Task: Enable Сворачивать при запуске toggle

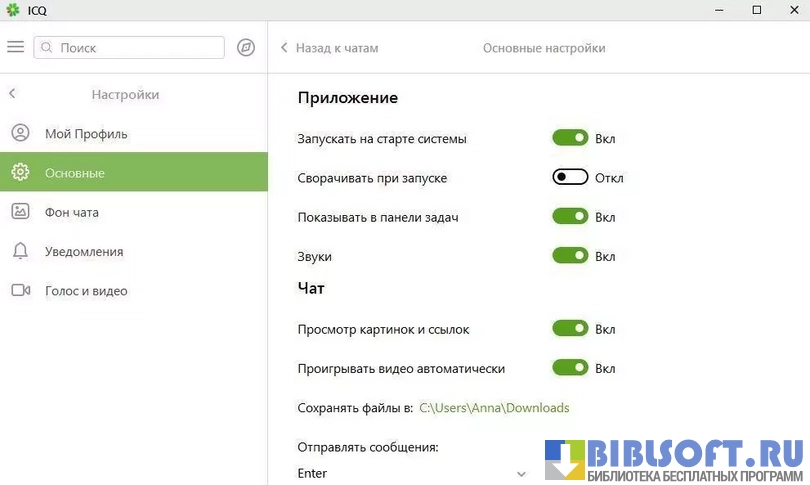Action: [570, 177]
